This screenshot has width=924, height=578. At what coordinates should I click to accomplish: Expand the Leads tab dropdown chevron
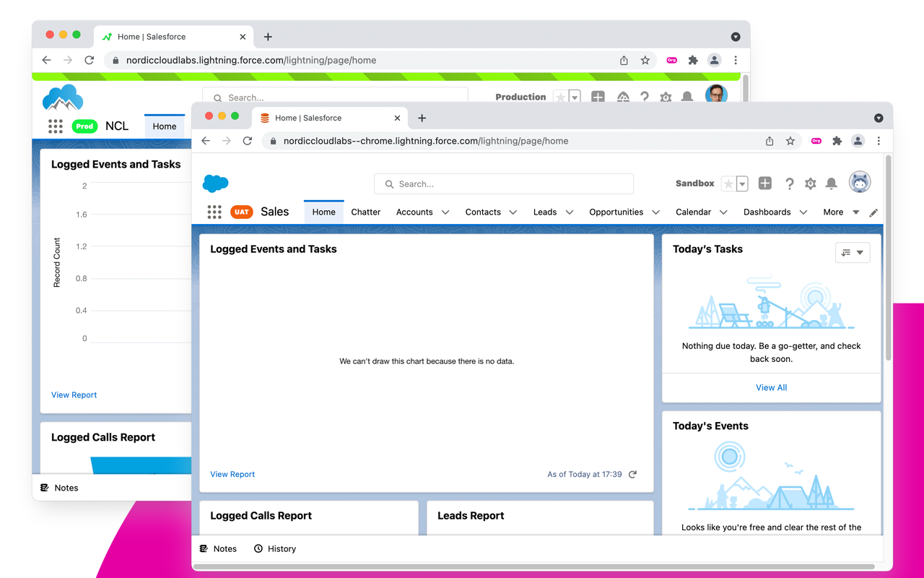[570, 212]
